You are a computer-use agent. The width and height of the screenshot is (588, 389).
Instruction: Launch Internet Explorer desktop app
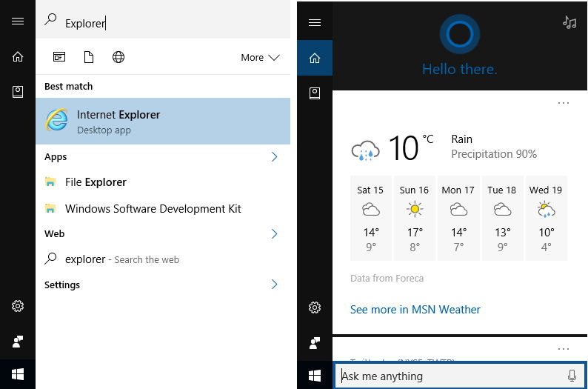click(x=163, y=122)
